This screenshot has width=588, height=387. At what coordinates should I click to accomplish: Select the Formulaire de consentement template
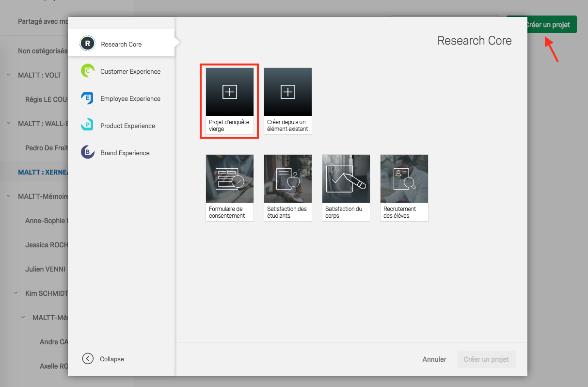click(x=230, y=188)
